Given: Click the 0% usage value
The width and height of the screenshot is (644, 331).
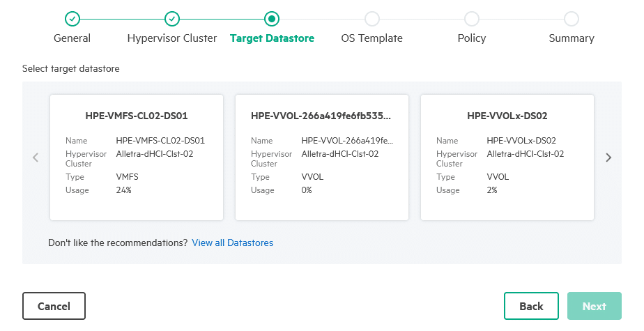Looking at the screenshot, I should [307, 190].
